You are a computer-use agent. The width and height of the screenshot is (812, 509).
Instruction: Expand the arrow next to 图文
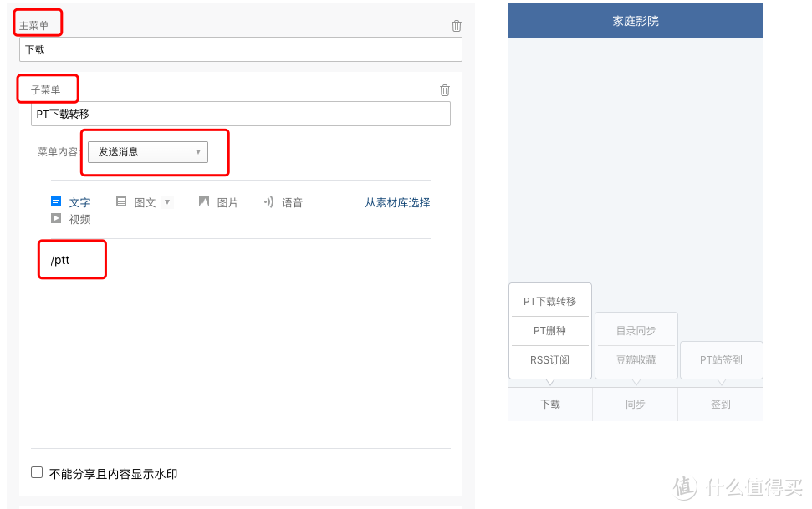167,201
